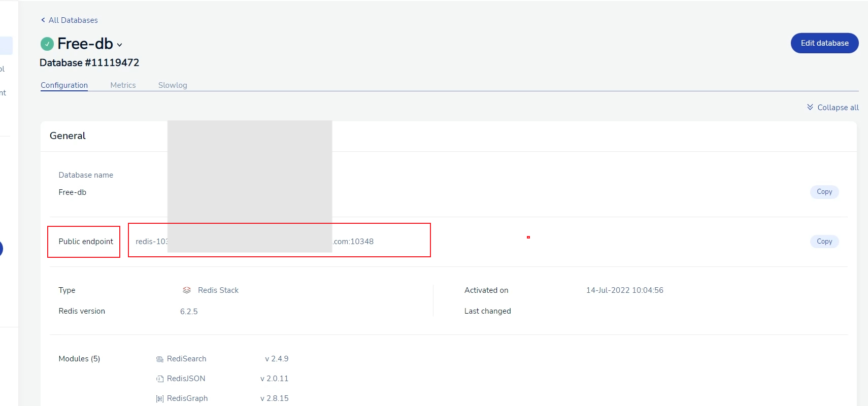Click the General section header

click(68, 136)
